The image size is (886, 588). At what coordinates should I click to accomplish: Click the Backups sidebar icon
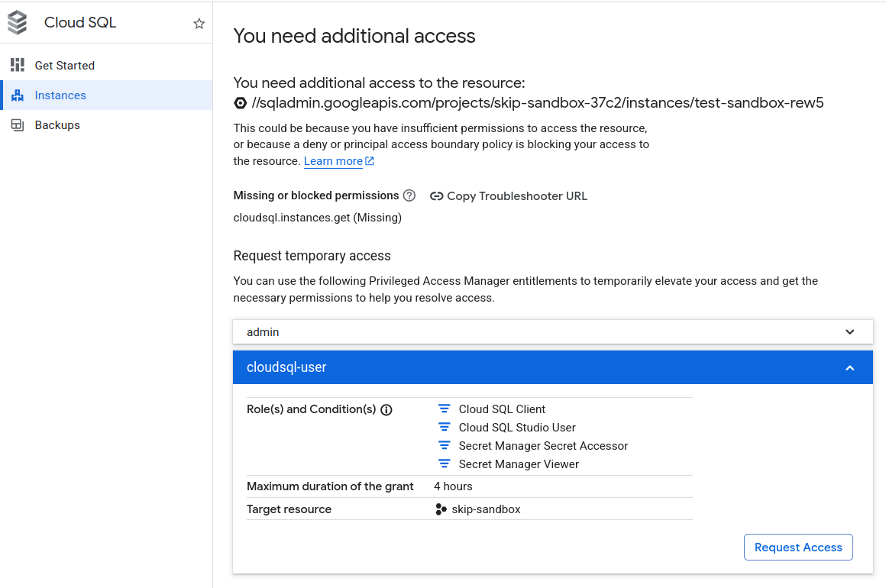pos(18,125)
